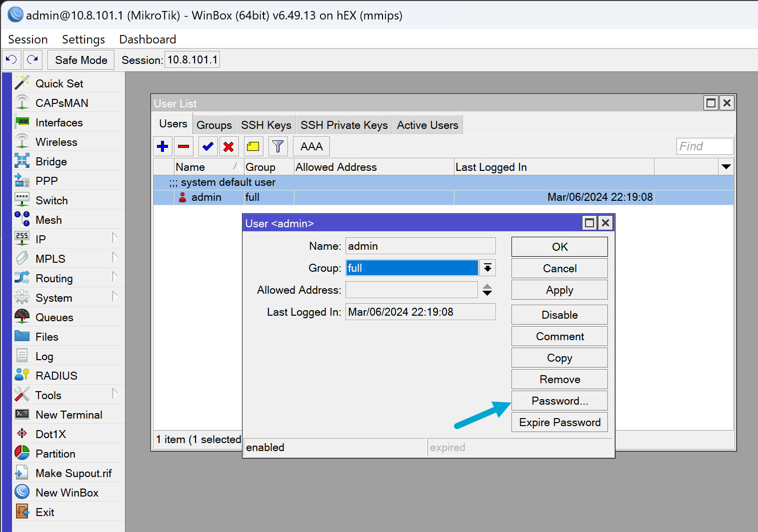758x532 pixels.
Task: Open the Group dropdown arrow
Action: [x=487, y=268]
